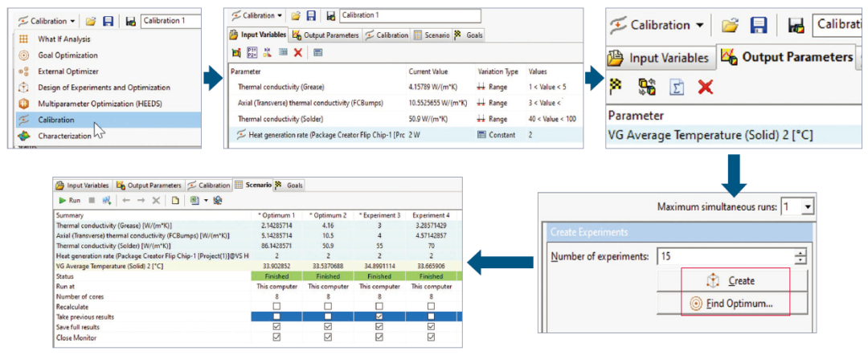Image resolution: width=868 pixels, height=355 pixels.
Task: Click the Create experiments button
Action: pyautogui.click(x=732, y=281)
